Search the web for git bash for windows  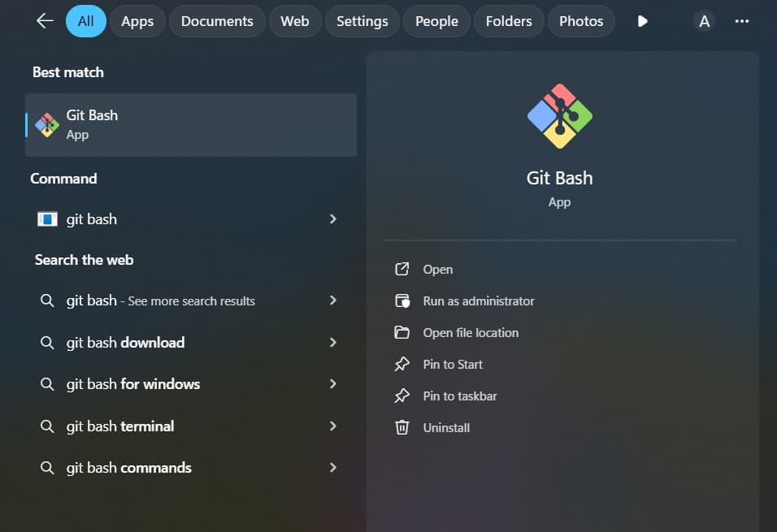coord(191,384)
